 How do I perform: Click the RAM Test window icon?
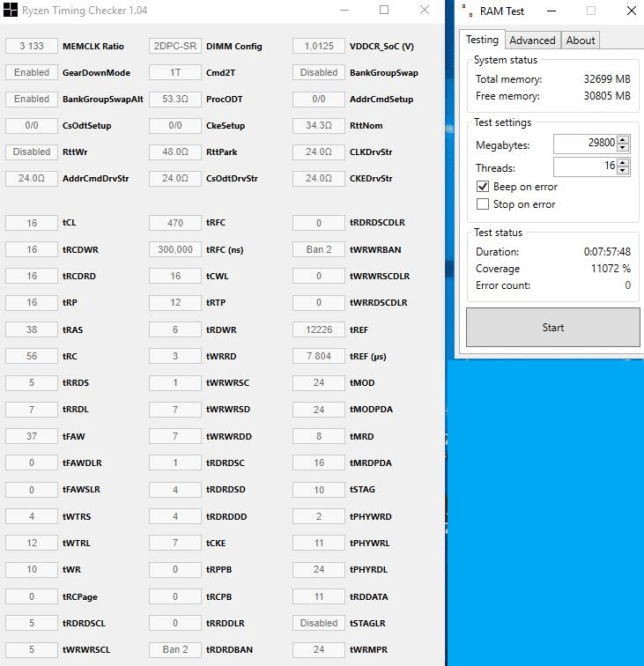pos(467,11)
